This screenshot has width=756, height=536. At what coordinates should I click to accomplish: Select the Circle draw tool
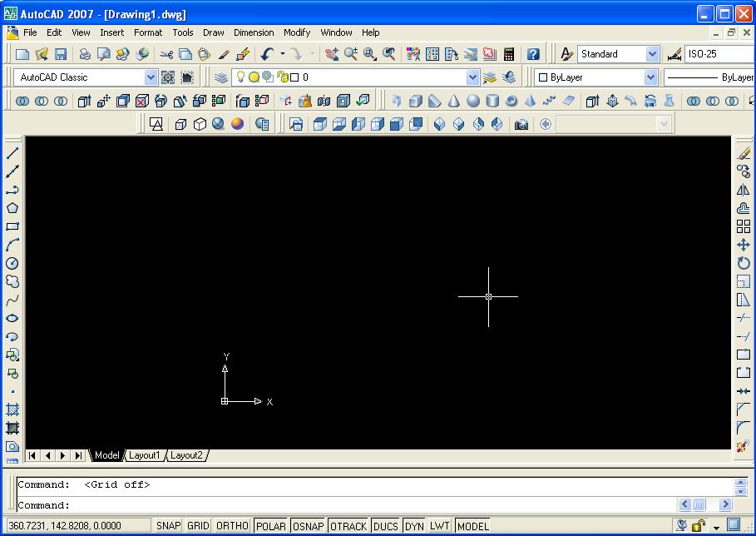click(x=12, y=263)
